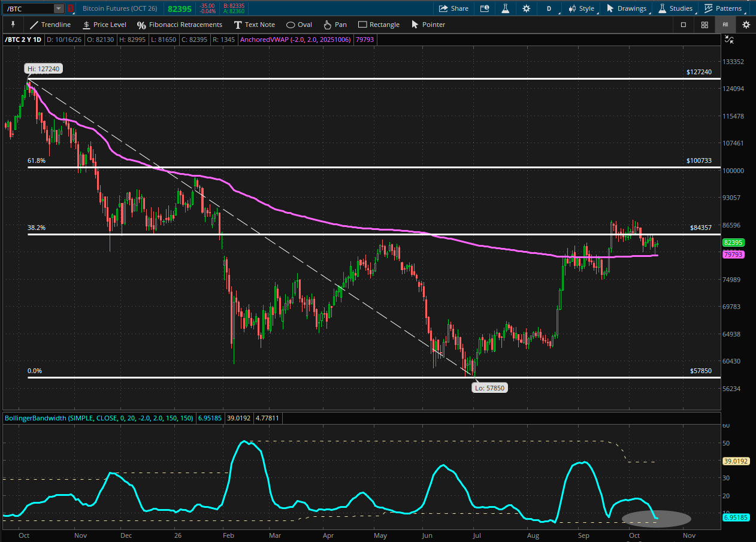Click the $100733 price level label
Viewport: 756px width, 542px height.
click(x=699, y=161)
